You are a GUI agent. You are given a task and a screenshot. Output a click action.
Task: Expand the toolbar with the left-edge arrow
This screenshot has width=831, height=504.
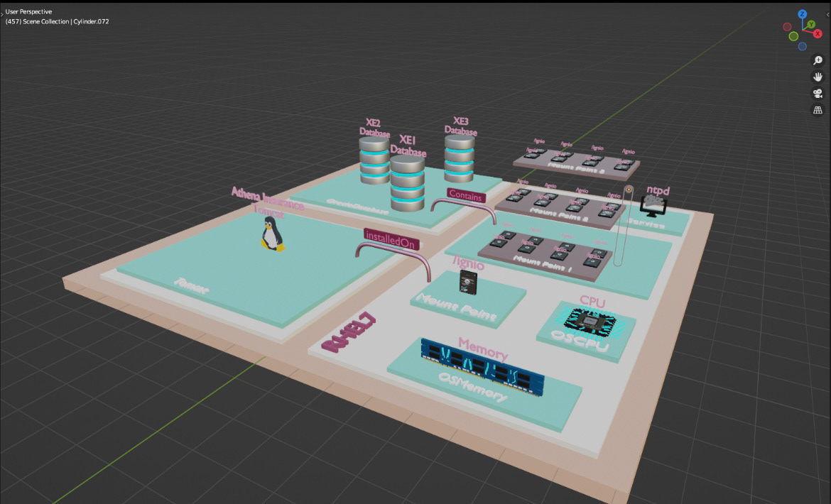(1, 14)
